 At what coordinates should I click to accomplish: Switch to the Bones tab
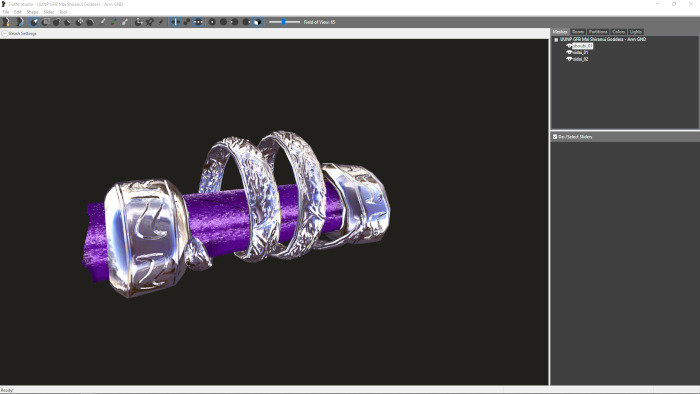click(x=578, y=32)
